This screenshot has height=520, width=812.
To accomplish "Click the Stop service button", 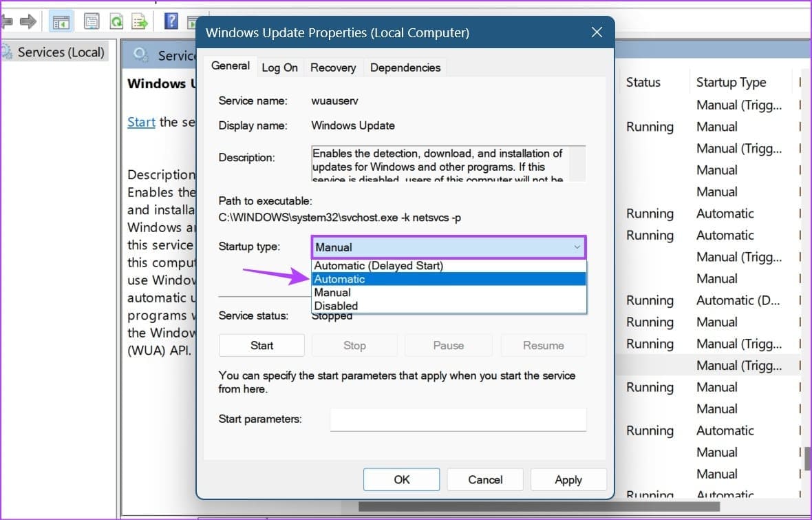I will point(354,345).
